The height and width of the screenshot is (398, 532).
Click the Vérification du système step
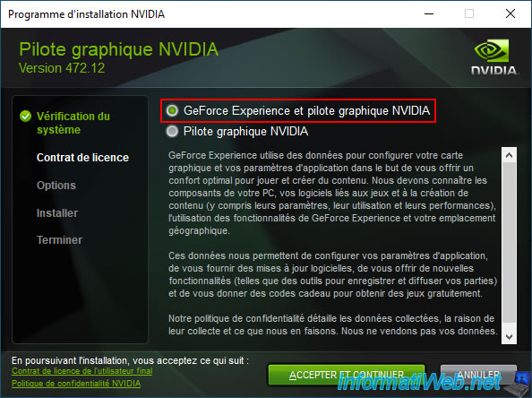point(73,123)
